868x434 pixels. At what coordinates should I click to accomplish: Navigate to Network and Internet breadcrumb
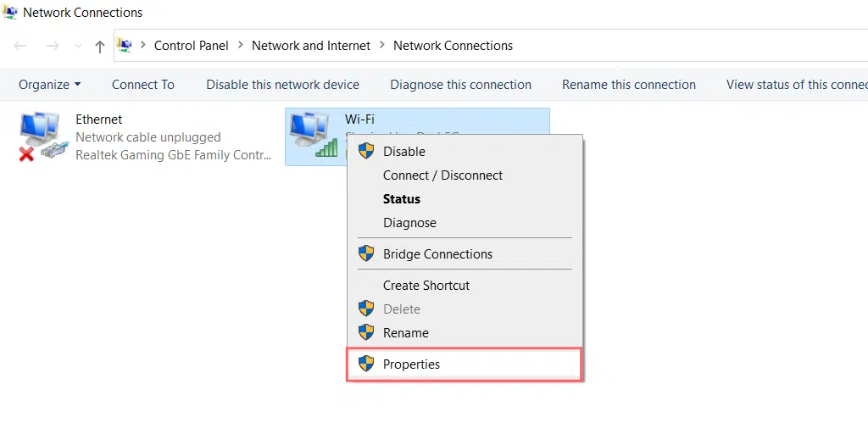pos(311,46)
